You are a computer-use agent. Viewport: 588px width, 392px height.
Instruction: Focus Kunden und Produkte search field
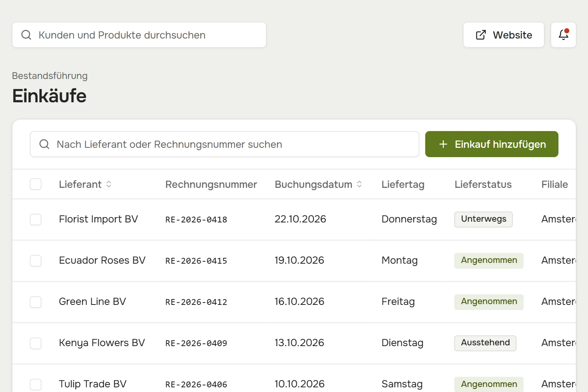click(x=139, y=35)
